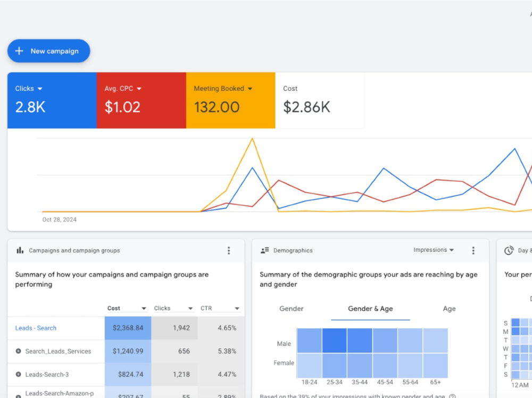Select the Cost metric card
Image resolution: width=532 pixels, height=398 pixels.
pyautogui.click(x=320, y=100)
